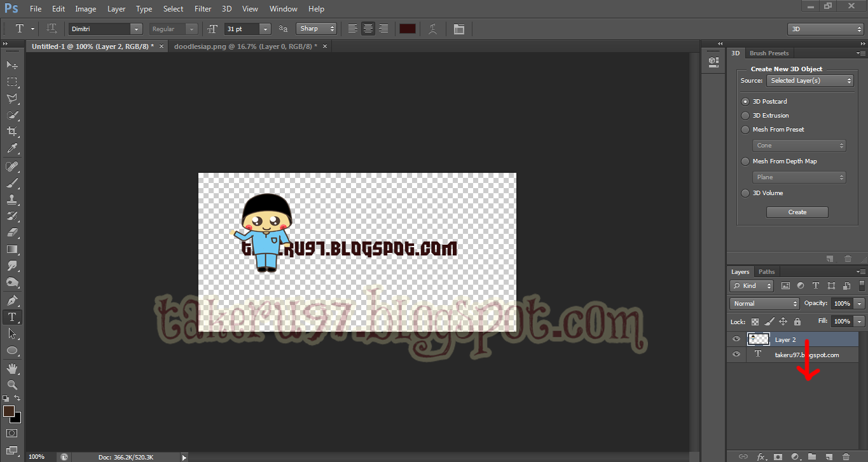This screenshot has height=462, width=868.
Task: Create new group folder icon
Action: pyautogui.click(x=812, y=456)
